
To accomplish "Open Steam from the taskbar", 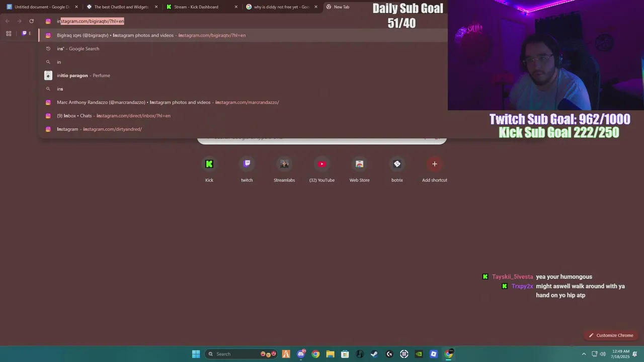I will click(374, 354).
